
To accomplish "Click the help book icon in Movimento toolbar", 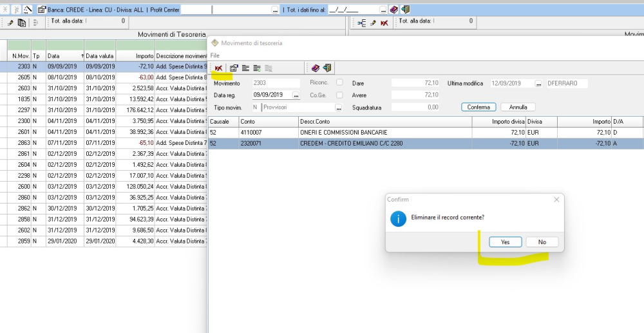I will coord(316,68).
